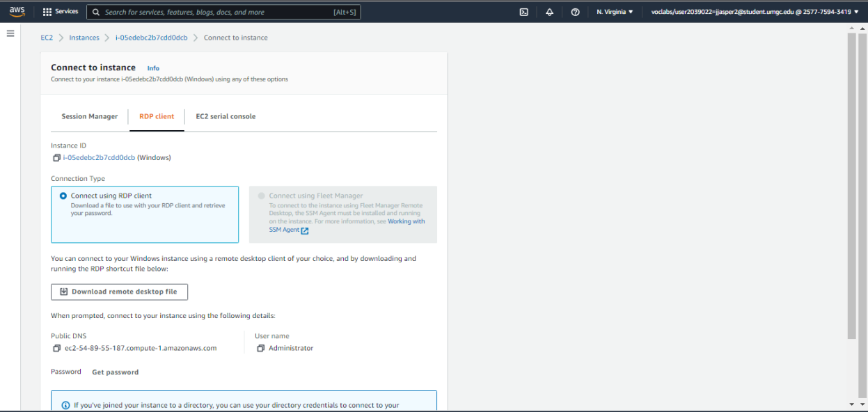Click the Download remote desktop file button

pos(119,292)
